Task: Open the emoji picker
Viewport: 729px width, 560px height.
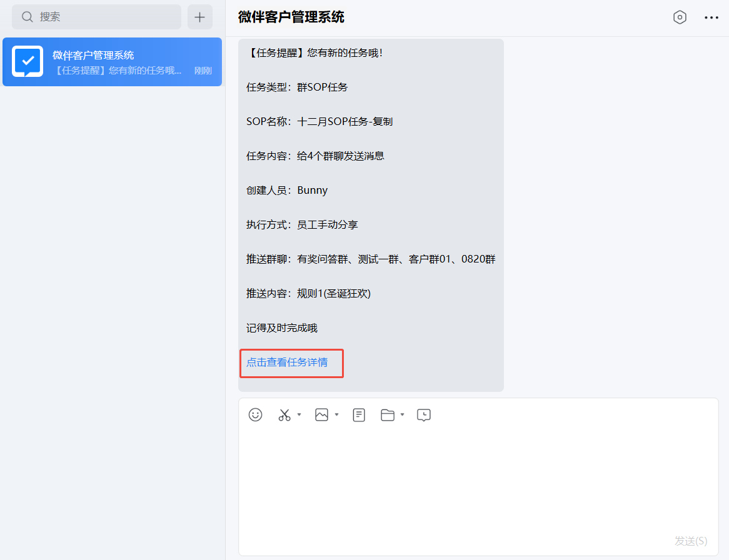Action: (x=255, y=414)
